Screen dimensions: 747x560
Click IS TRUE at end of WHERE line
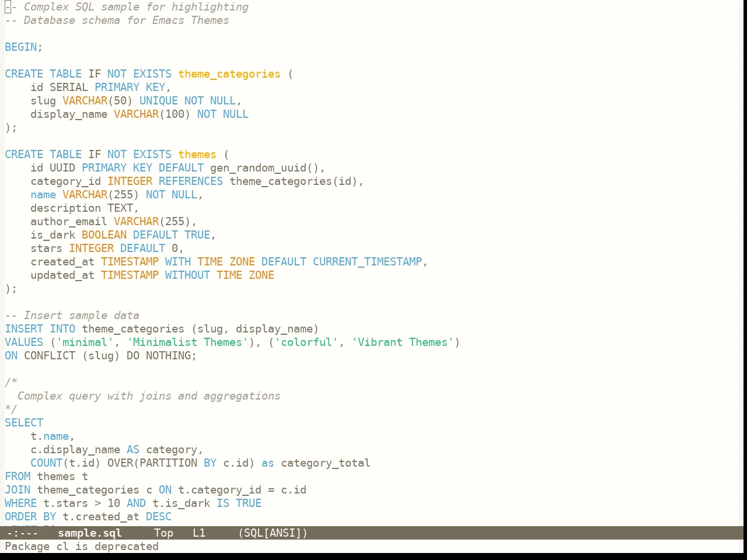pos(239,503)
